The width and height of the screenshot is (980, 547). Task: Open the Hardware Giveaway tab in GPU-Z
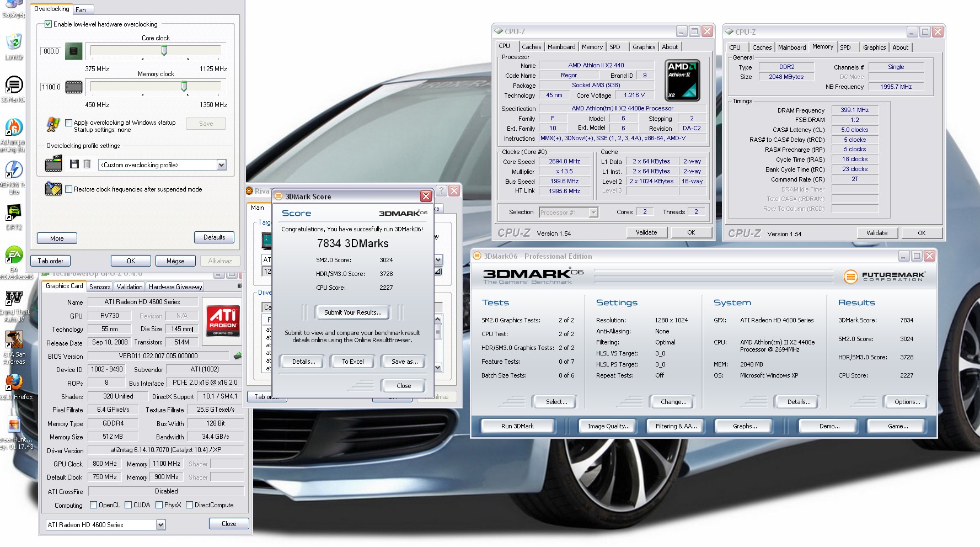pyautogui.click(x=175, y=286)
